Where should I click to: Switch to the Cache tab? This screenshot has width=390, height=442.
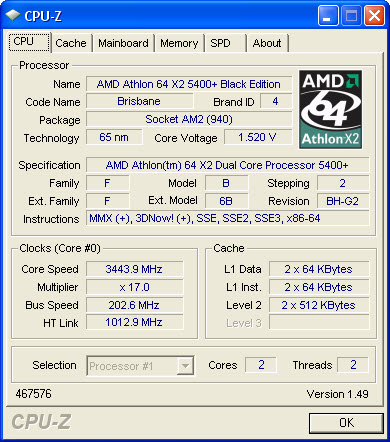[71, 43]
